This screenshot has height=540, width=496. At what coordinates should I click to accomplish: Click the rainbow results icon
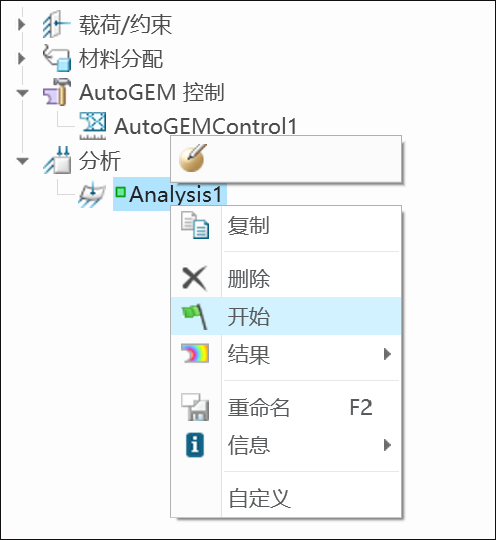pos(195,353)
